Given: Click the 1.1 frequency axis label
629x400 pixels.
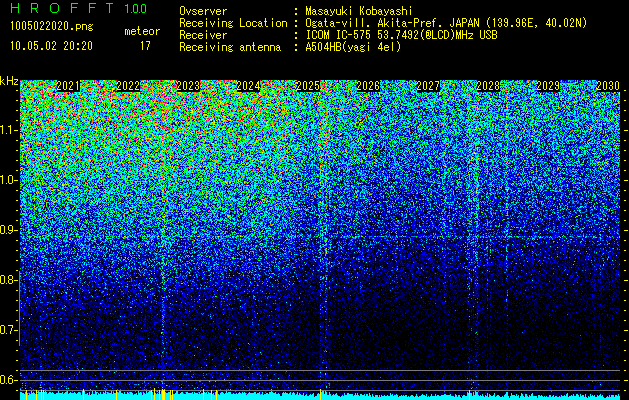Looking at the screenshot, I should pos(9,130).
